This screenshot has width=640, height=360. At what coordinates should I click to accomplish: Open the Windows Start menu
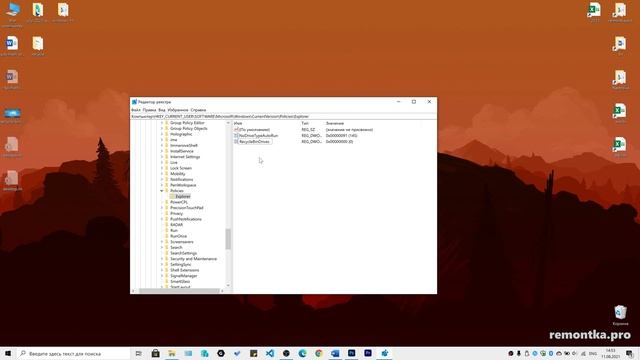(8, 353)
